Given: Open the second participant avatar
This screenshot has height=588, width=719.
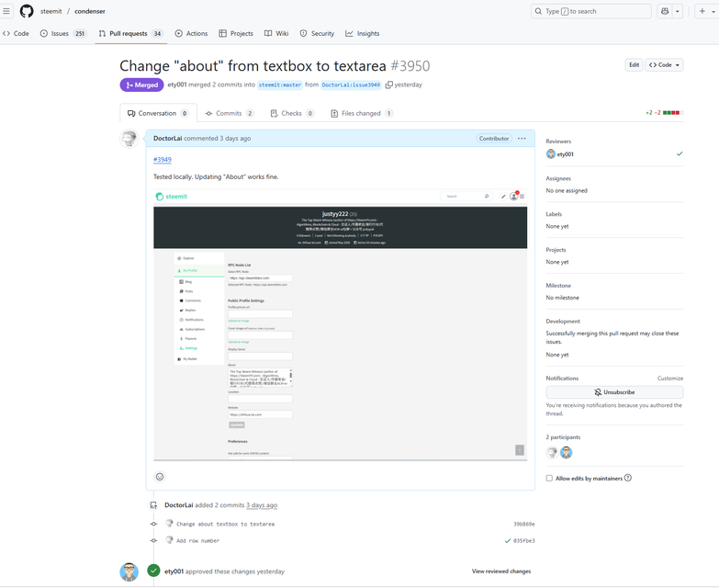Looking at the screenshot, I should (567, 453).
